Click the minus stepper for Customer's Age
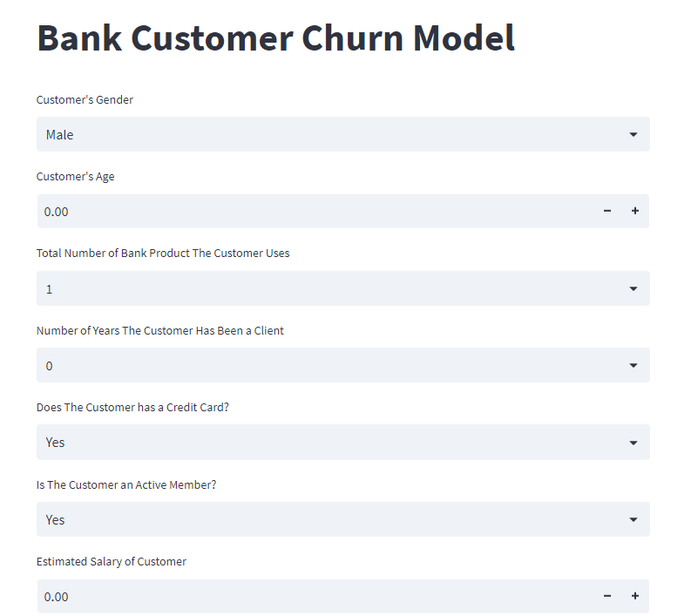Screen dimensions: 698x616 607,211
